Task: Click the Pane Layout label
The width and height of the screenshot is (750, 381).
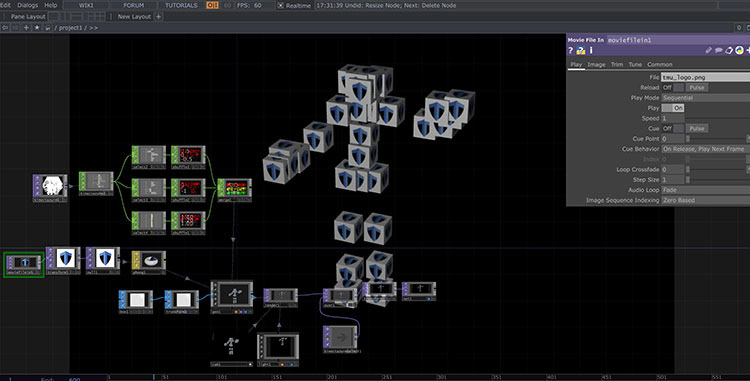Action: 28,16
